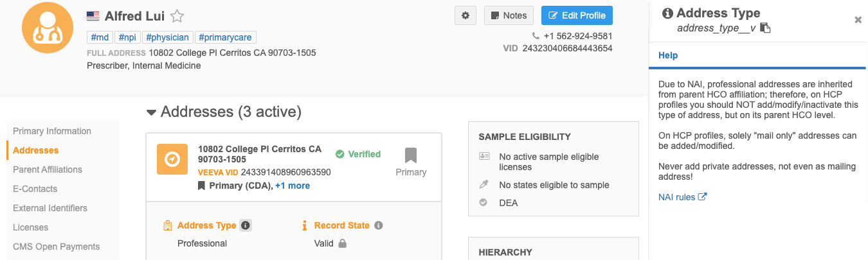Screen dimensions: 868x260
Task: Click the Edit Profile button
Action: [x=577, y=16]
